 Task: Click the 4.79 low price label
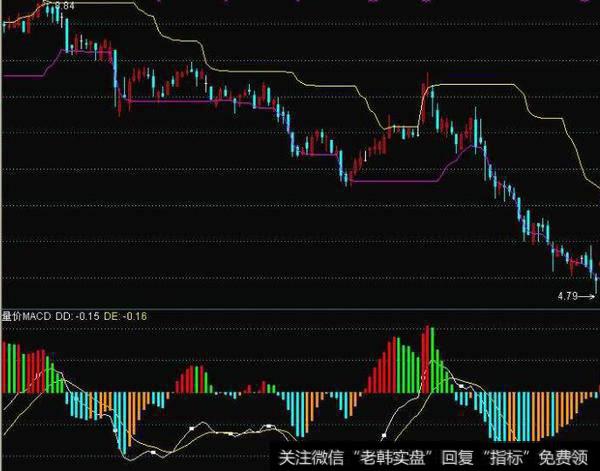pos(567,295)
